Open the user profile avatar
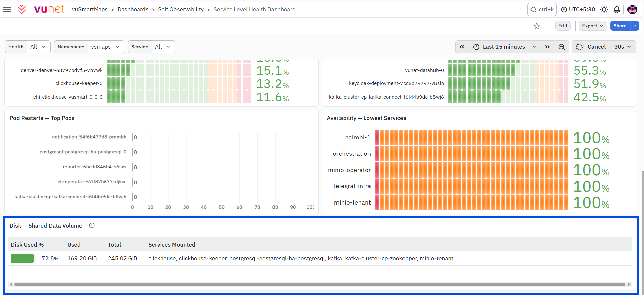 632,9
